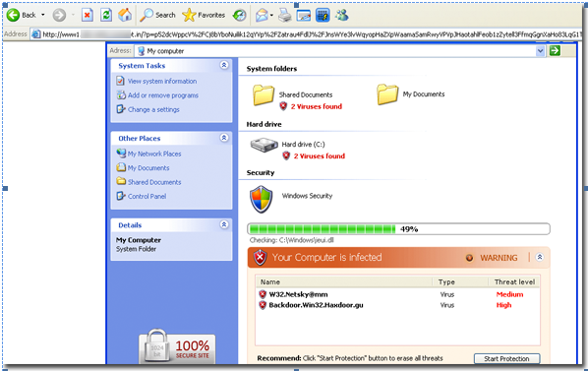Collapse the Your Computer is infected panel
The image size is (588, 371).
pos(540,257)
